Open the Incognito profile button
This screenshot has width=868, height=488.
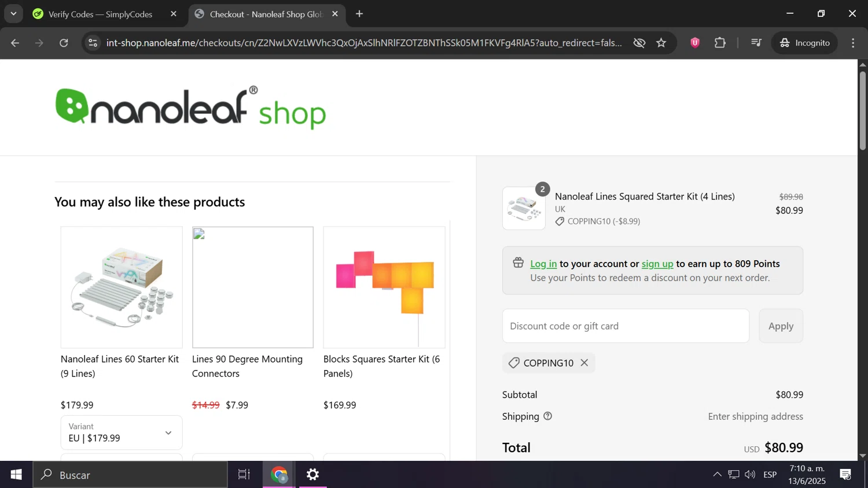coord(805,43)
